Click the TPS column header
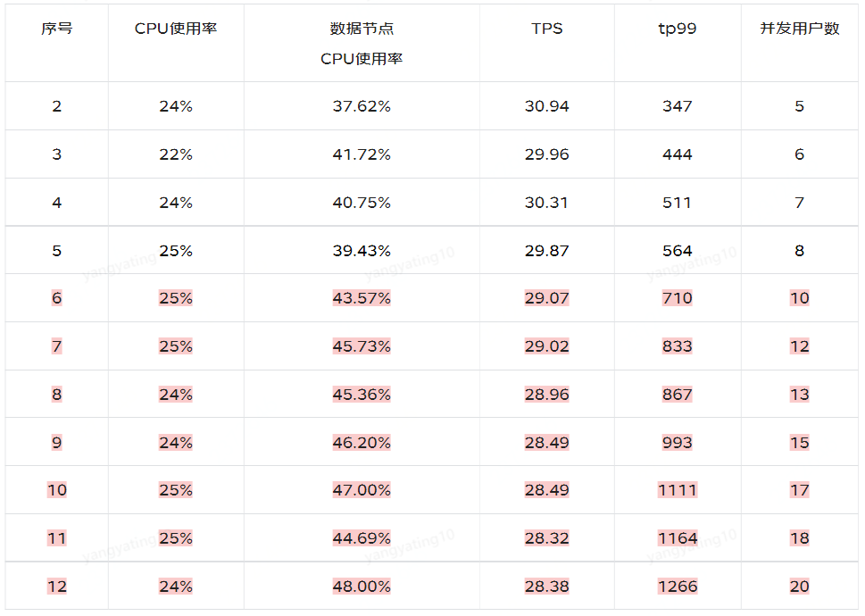 tap(546, 29)
